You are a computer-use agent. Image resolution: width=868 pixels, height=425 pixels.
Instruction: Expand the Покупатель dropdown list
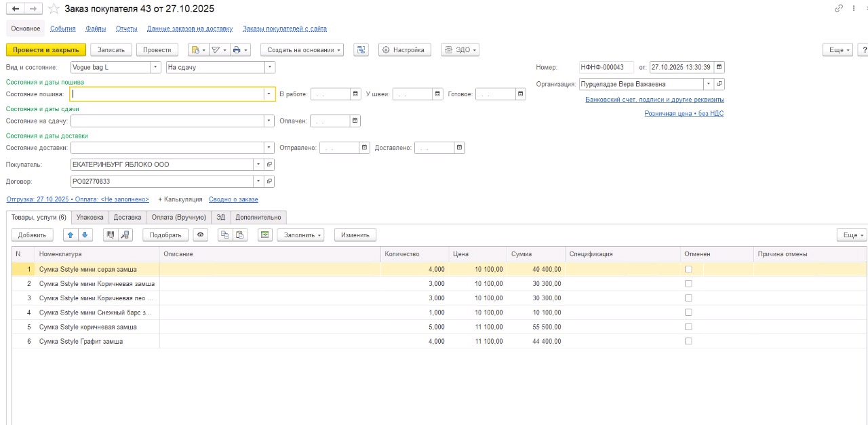[x=258, y=164]
